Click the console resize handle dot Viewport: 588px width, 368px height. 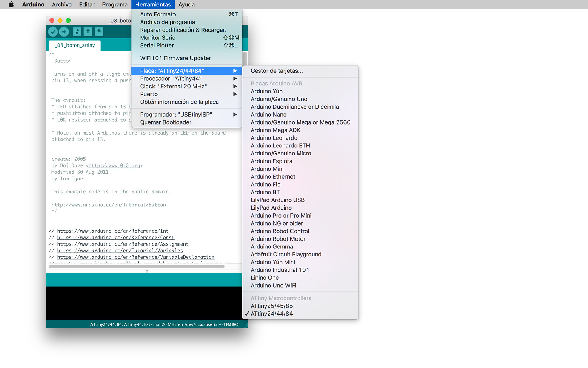point(147,271)
